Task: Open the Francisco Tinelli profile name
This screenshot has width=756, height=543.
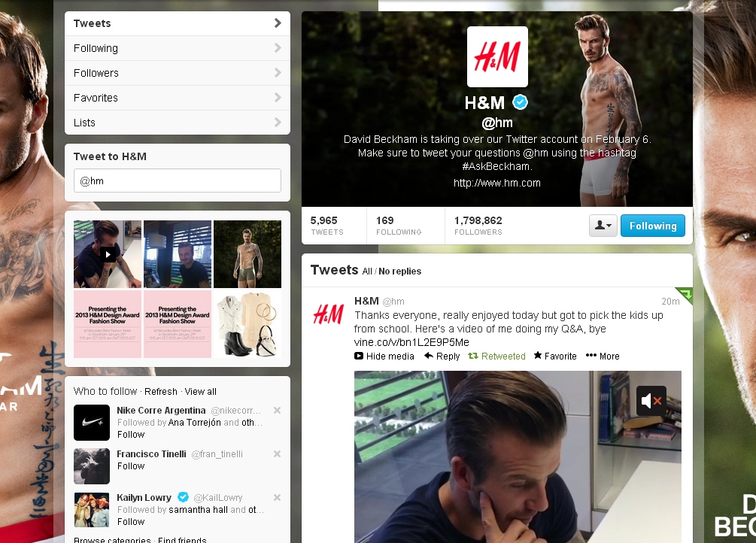Action: point(151,454)
